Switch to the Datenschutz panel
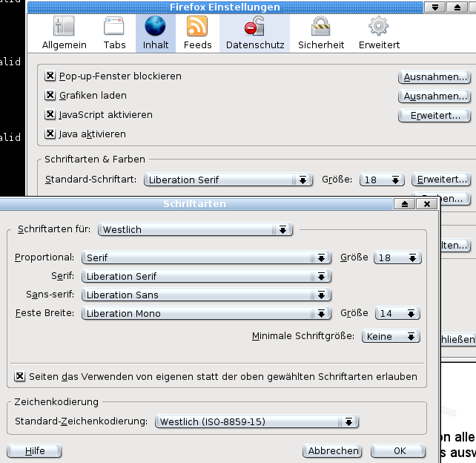Viewport: 476px width, 463px height. click(254, 33)
